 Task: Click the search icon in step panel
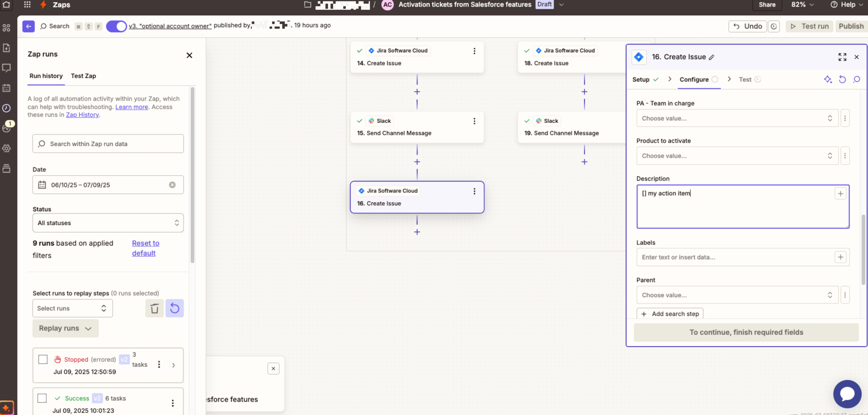tap(857, 79)
